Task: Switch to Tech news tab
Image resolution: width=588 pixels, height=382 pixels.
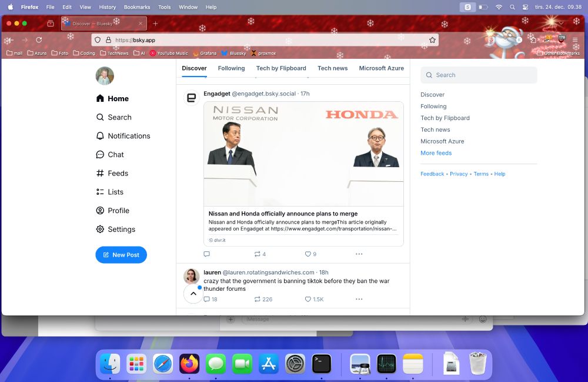Action: [x=333, y=68]
